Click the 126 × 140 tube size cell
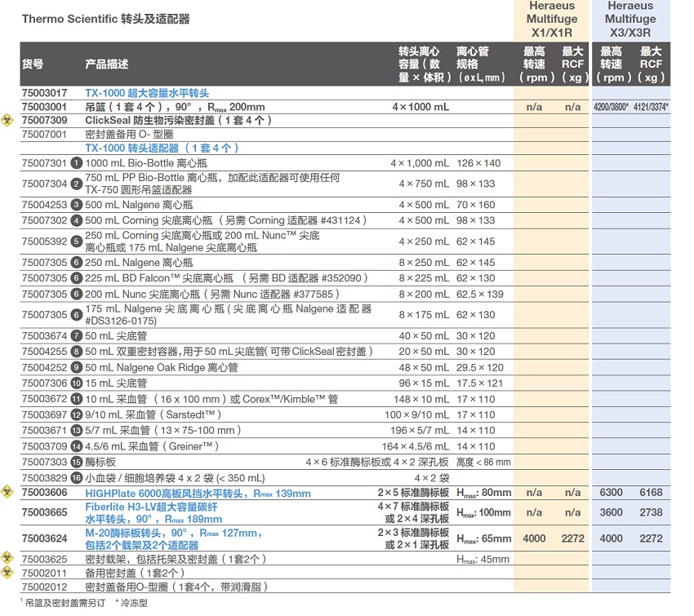Screen dimensions: 694x616 pos(478,163)
